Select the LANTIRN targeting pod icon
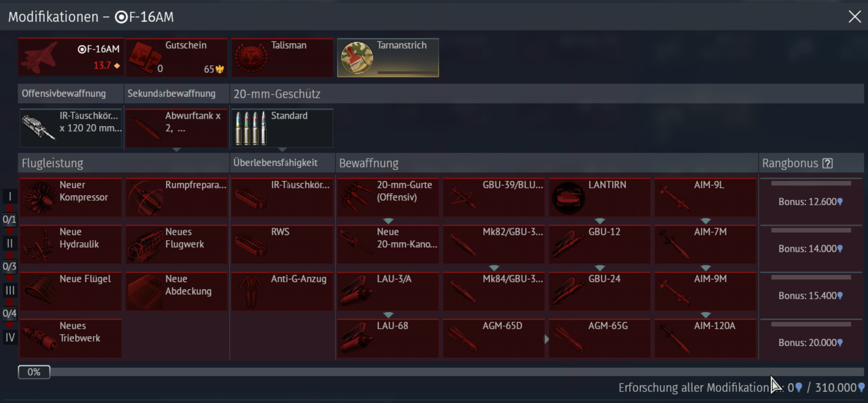Viewport: 868px width, 403px height. pyautogui.click(x=568, y=198)
